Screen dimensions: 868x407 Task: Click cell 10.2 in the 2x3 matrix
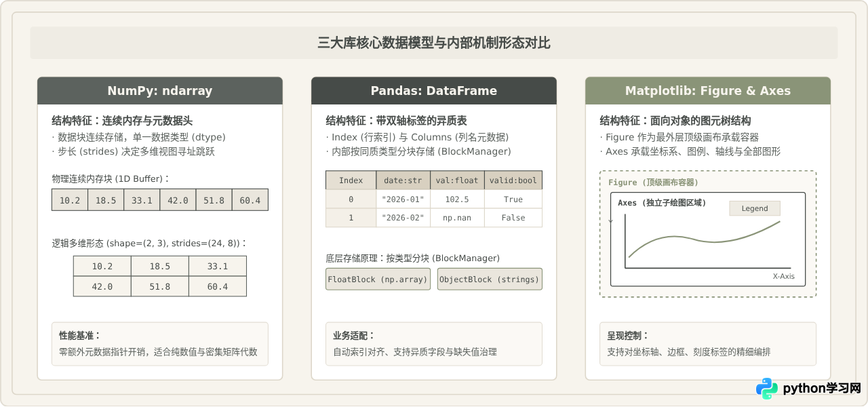pos(102,266)
